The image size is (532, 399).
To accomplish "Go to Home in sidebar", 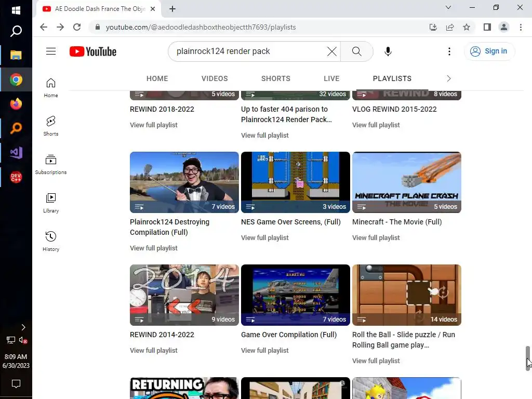I will [51, 87].
